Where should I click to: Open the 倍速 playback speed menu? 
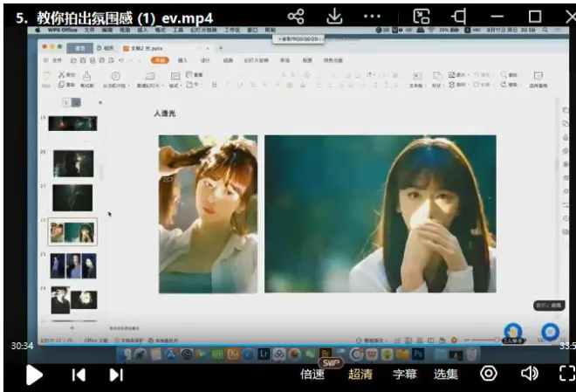pyautogui.click(x=312, y=375)
